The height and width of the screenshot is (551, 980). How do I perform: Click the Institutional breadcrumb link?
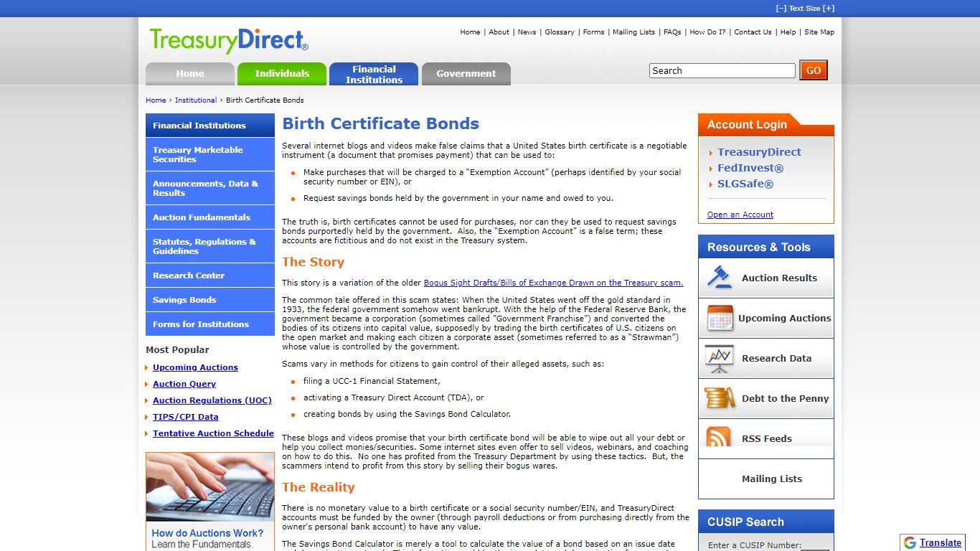pyautogui.click(x=196, y=100)
